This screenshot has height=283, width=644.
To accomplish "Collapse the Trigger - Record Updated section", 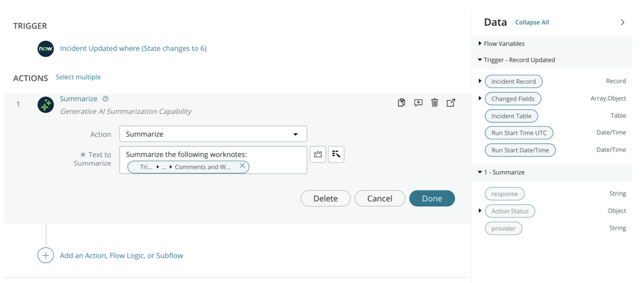I will pyautogui.click(x=479, y=60).
